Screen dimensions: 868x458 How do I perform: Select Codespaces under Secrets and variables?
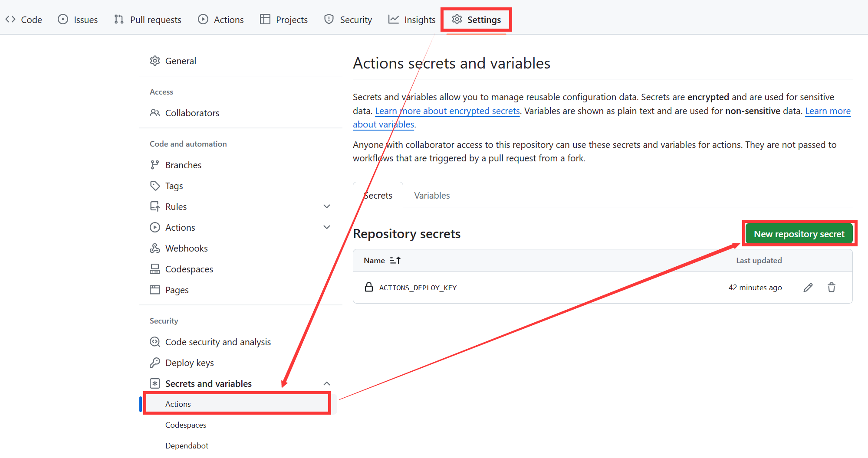pyautogui.click(x=186, y=425)
